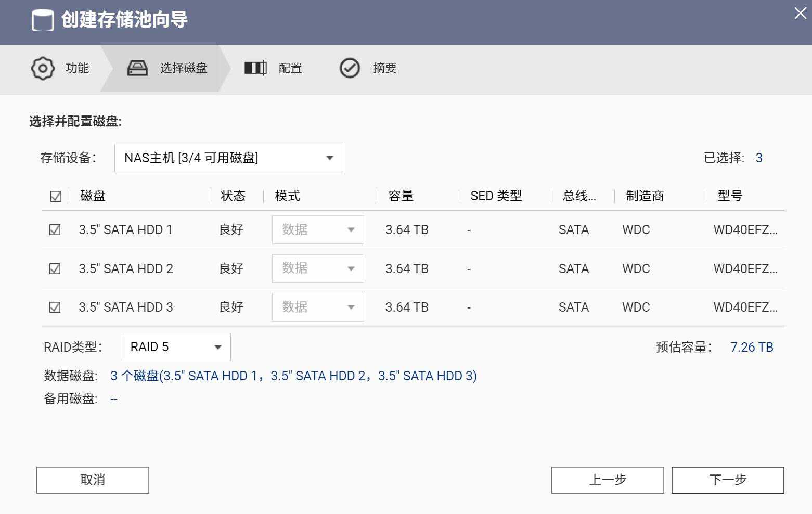The width and height of the screenshot is (812, 514).
Task: Uncheck 3.5" SATA HDD 1 checkbox
Action: 55,230
